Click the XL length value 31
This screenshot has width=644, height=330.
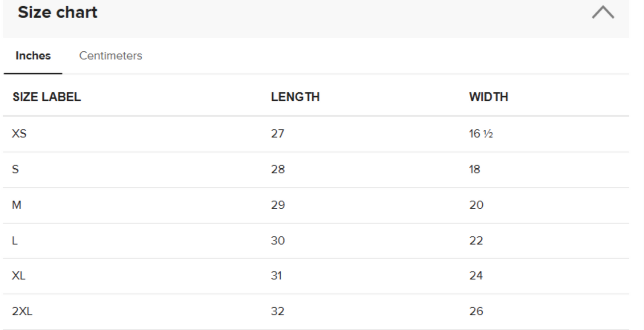pos(276,276)
